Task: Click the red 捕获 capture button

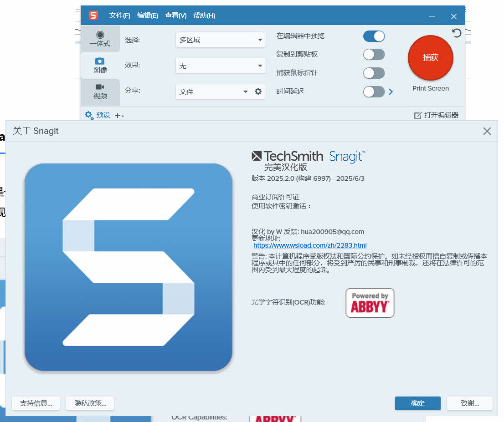Action: tap(430, 58)
